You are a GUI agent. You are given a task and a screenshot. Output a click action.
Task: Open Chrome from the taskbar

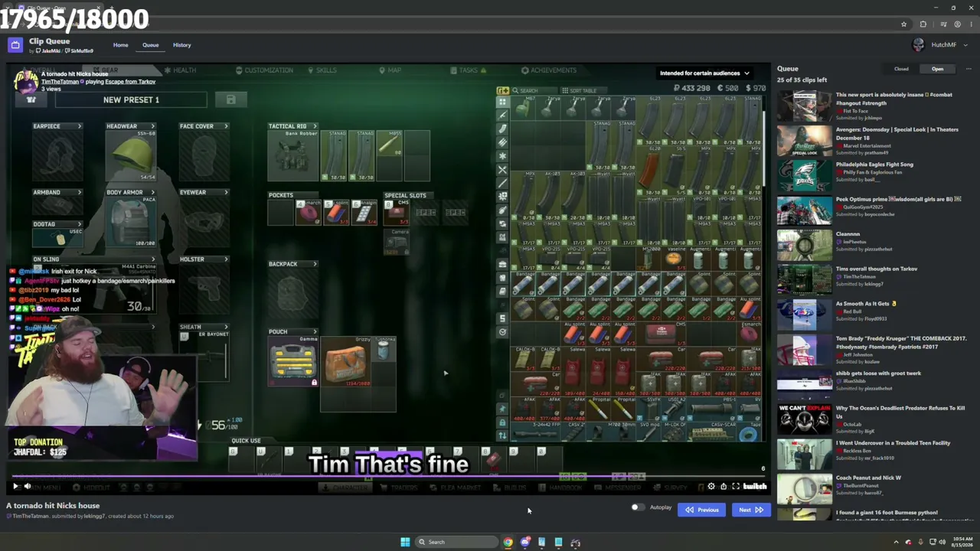[508, 542]
